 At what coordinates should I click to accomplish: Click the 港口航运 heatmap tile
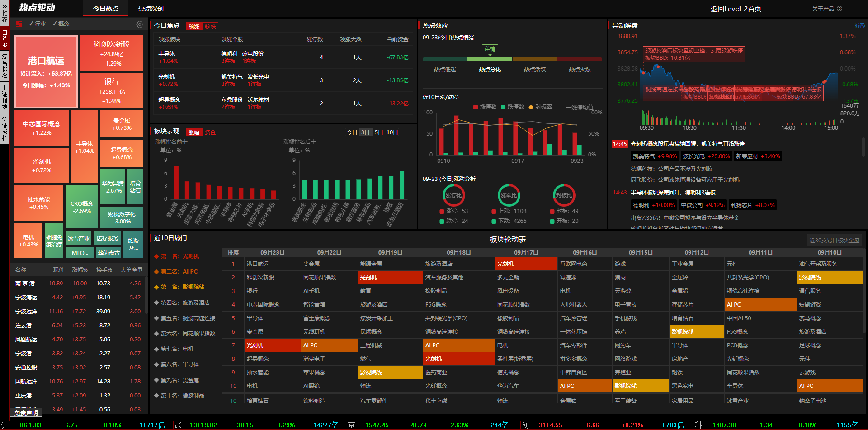46,71
